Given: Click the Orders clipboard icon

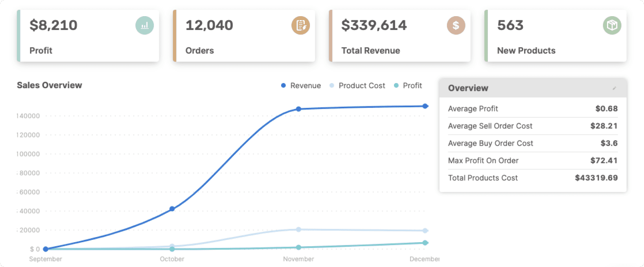Looking at the screenshot, I should (x=300, y=26).
